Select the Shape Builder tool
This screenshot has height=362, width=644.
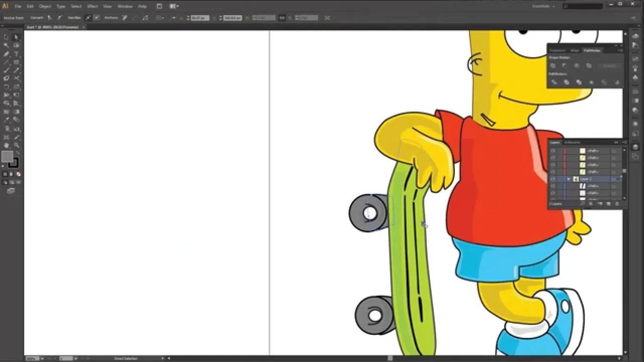point(7,103)
